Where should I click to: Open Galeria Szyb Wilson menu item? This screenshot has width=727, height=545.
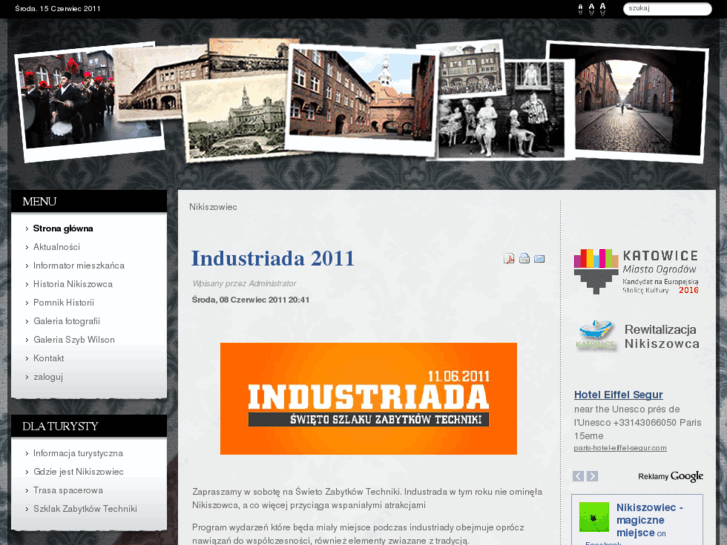pyautogui.click(x=74, y=340)
